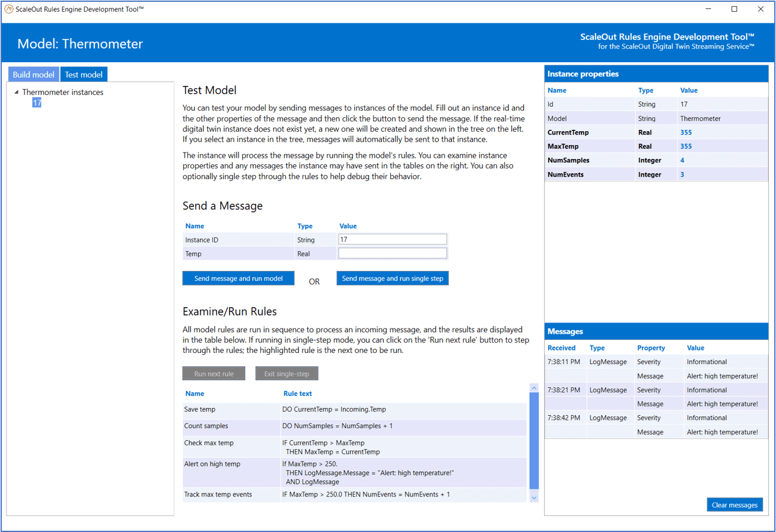
Task: Select the Save temp rule row
Action: point(354,410)
